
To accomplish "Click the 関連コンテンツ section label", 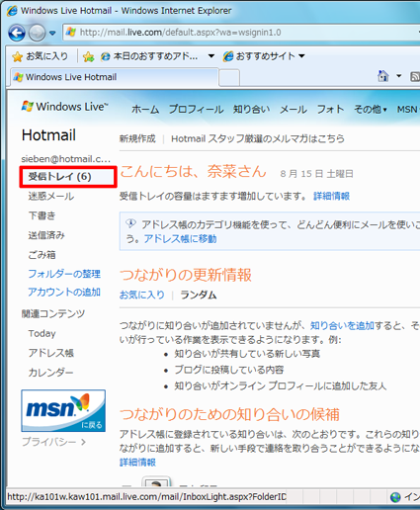I will pyautogui.click(x=53, y=313).
